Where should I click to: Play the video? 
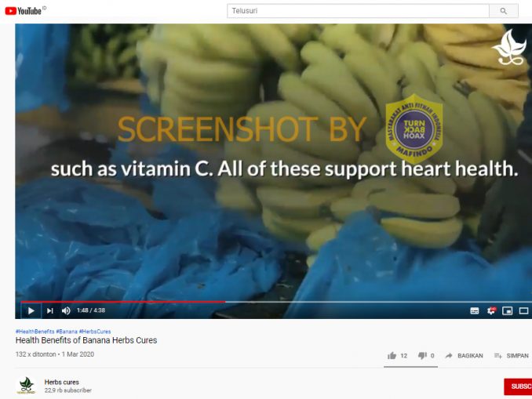[31, 310]
